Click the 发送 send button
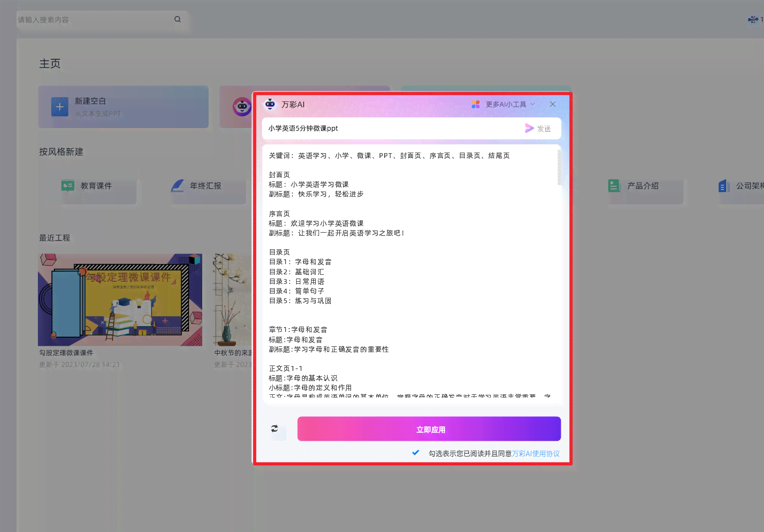Image resolution: width=764 pixels, height=532 pixels. coord(538,129)
